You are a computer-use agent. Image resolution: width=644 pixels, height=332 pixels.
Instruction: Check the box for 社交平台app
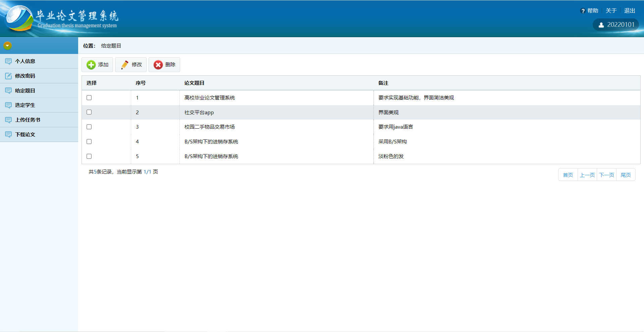click(x=89, y=112)
